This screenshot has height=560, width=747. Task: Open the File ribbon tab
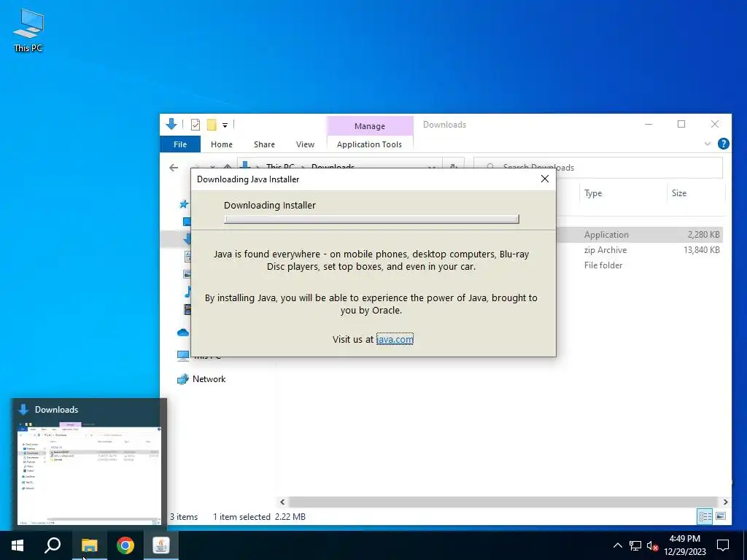pyautogui.click(x=180, y=144)
